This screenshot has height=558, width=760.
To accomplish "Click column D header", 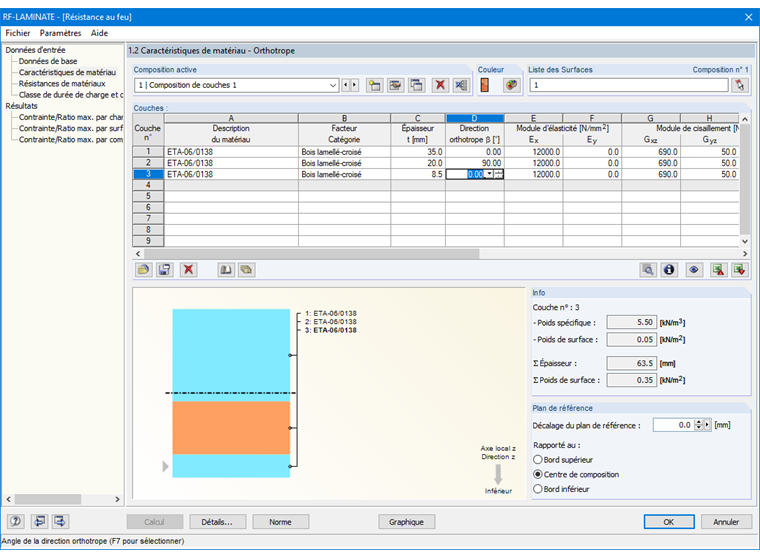I will 475,118.
